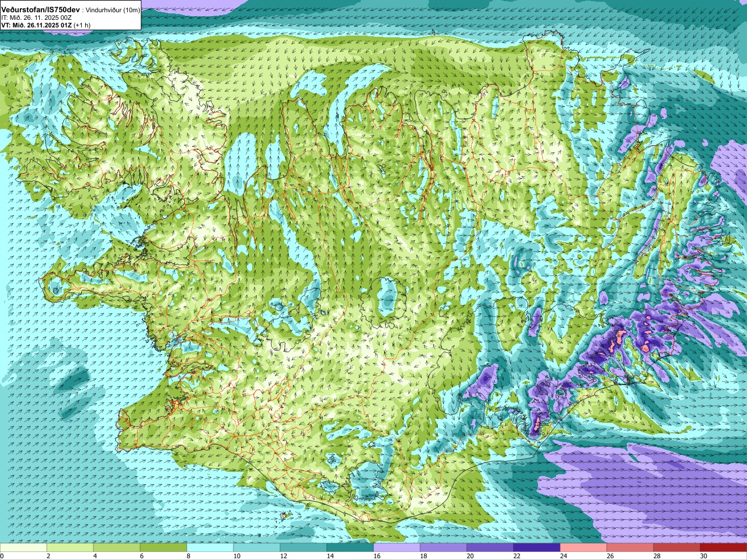Viewport: 747px width, 560px height.
Task: Click the legend scale label '20'
Action: (x=470, y=556)
